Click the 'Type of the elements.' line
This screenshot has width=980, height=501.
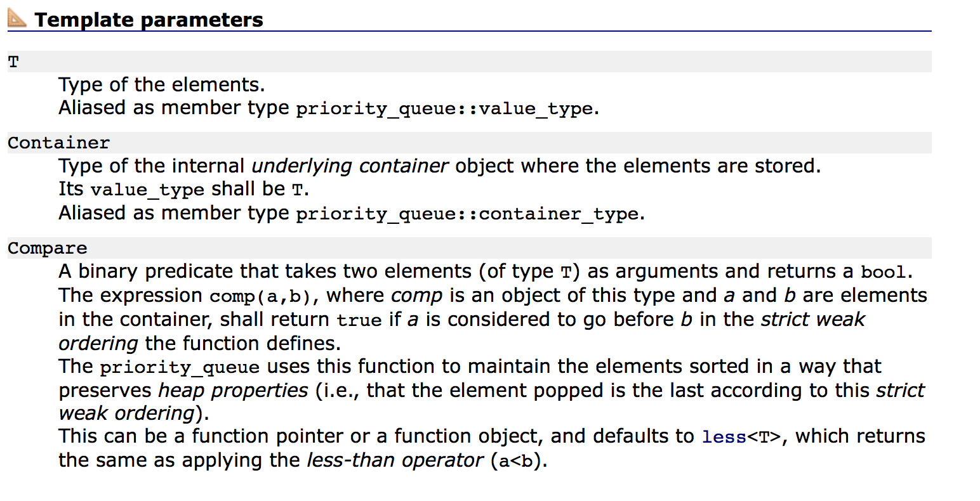(x=162, y=84)
